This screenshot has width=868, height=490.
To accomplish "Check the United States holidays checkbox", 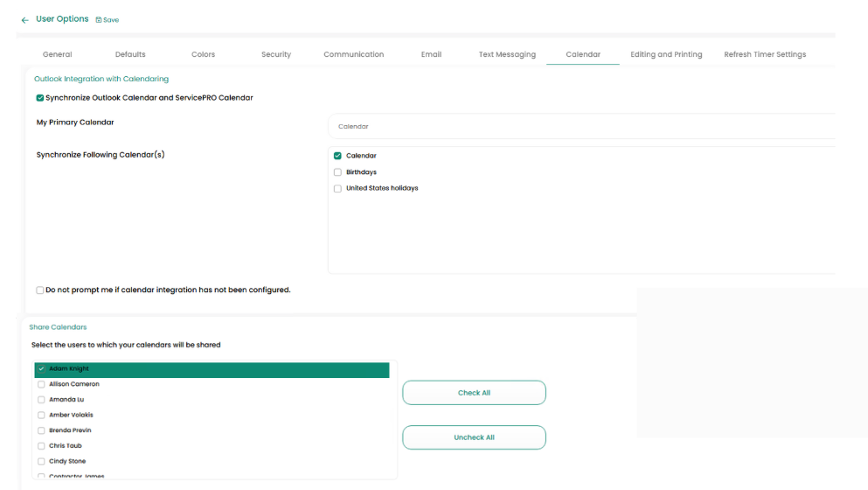I will [337, 189].
